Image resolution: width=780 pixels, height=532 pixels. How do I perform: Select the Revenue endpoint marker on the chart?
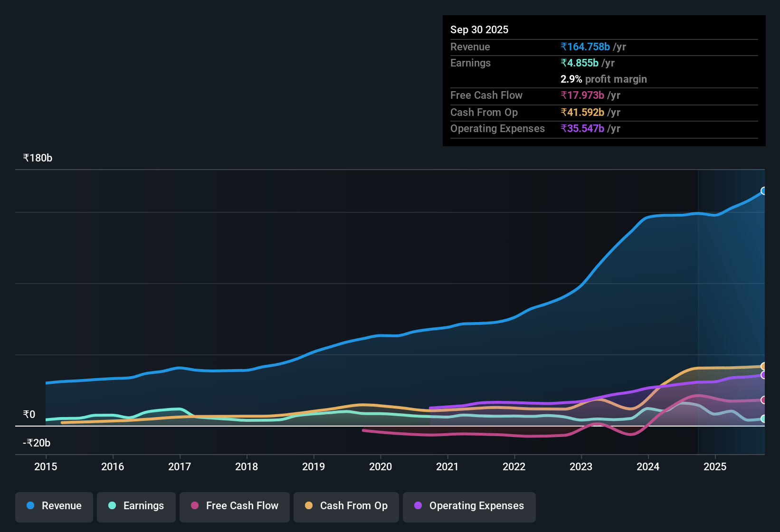click(764, 191)
